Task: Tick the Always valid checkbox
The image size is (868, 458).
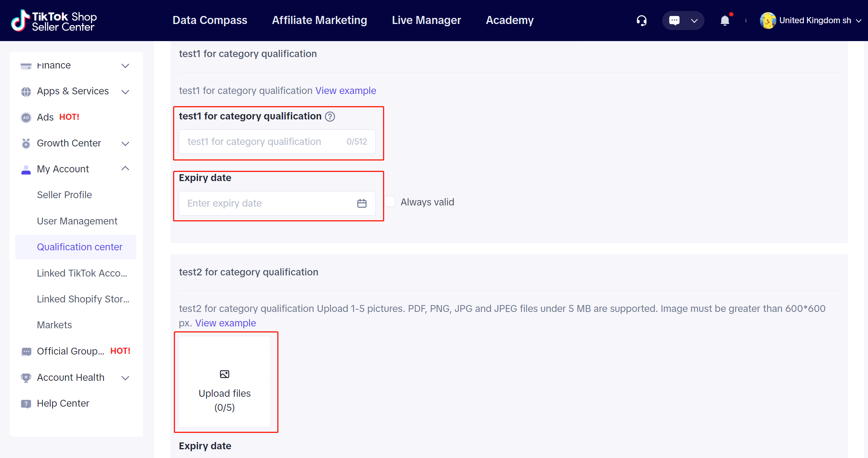Action: [390, 202]
